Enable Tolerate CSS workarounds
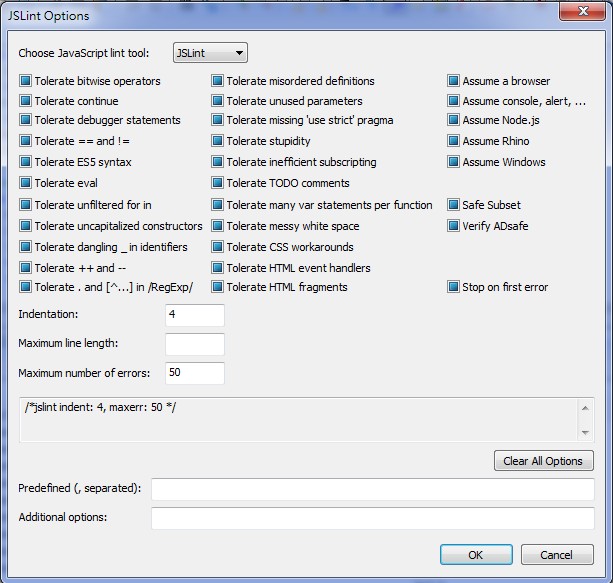 click(x=217, y=247)
